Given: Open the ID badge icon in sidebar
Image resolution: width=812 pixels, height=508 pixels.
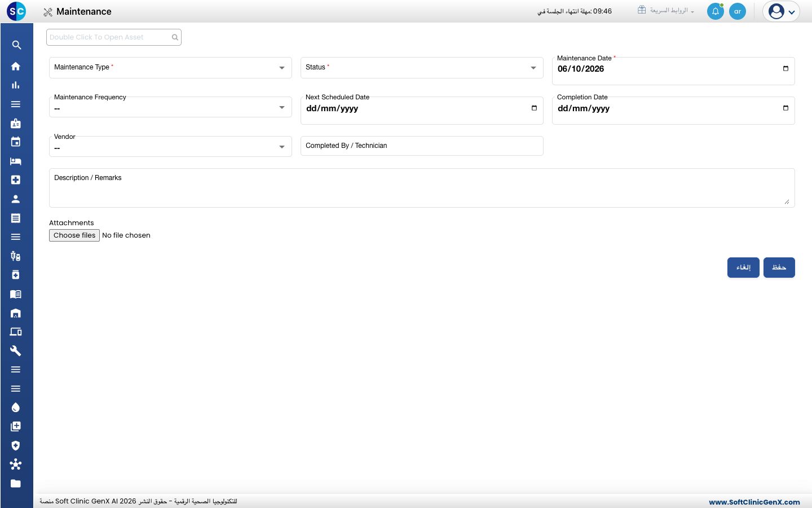Looking at the screenshot, I should pyautogui.click(x=16, y=123).
